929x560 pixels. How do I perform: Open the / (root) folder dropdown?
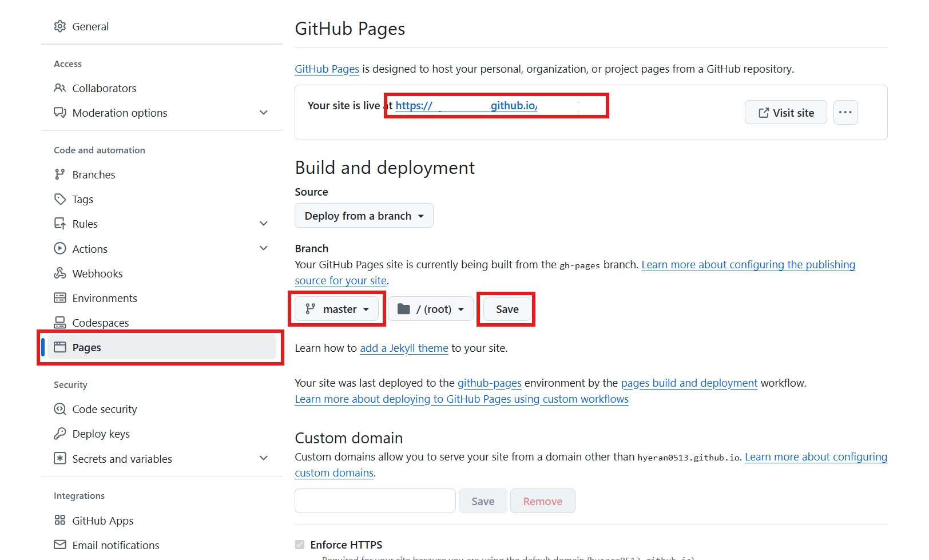(x=431, y=309)
